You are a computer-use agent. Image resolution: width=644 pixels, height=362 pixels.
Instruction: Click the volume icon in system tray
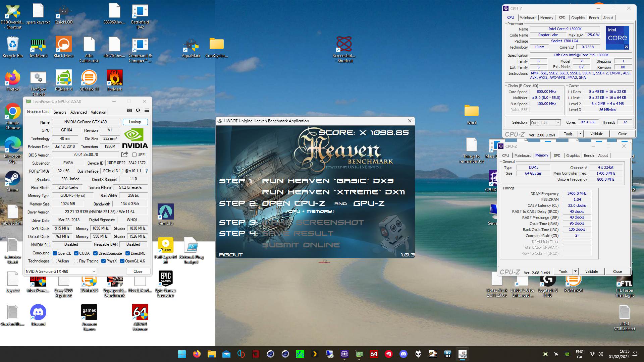click(x=600, y=354)
